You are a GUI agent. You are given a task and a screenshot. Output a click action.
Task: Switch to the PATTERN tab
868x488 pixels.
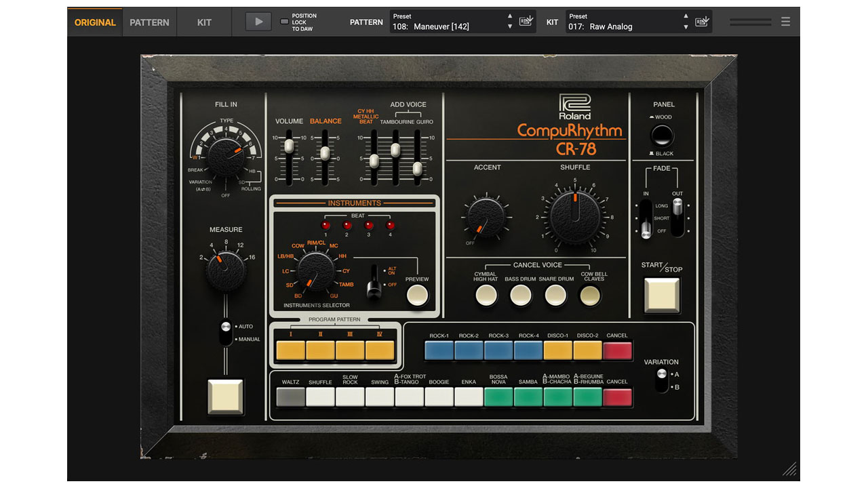(149, 22)
